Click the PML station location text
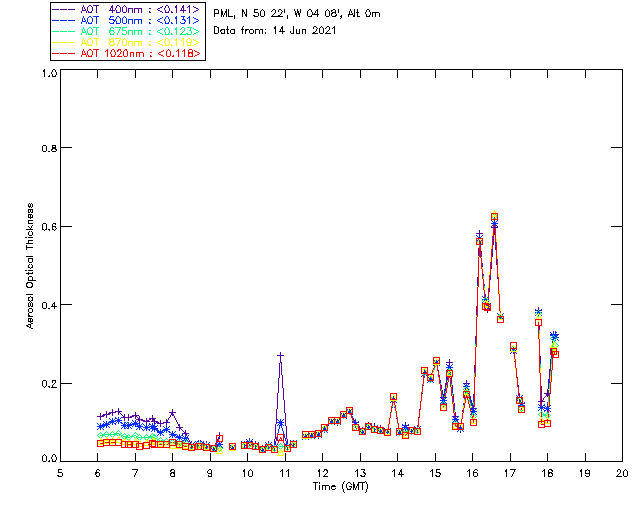Viewport: 640px width, 512px height. 297,14
